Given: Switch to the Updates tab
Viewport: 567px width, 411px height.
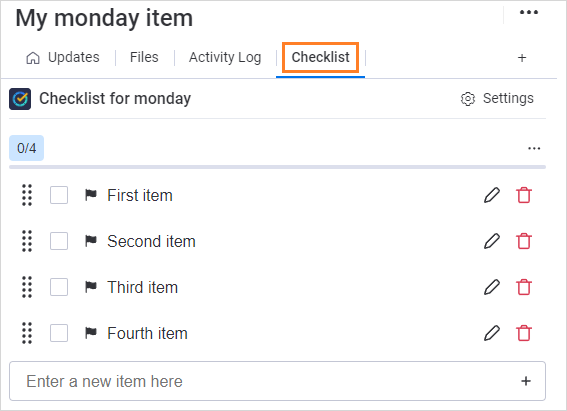Looking at the screenshot, I should 63,57.
